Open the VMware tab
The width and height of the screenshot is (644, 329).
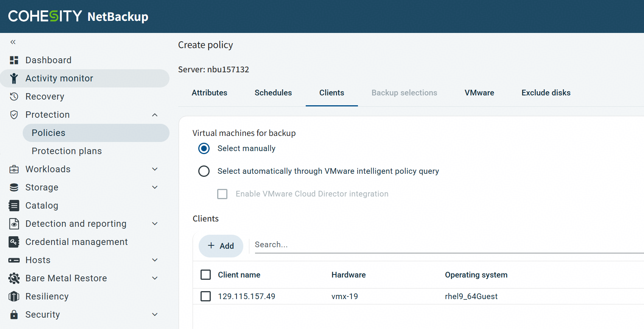coord(479,93)
